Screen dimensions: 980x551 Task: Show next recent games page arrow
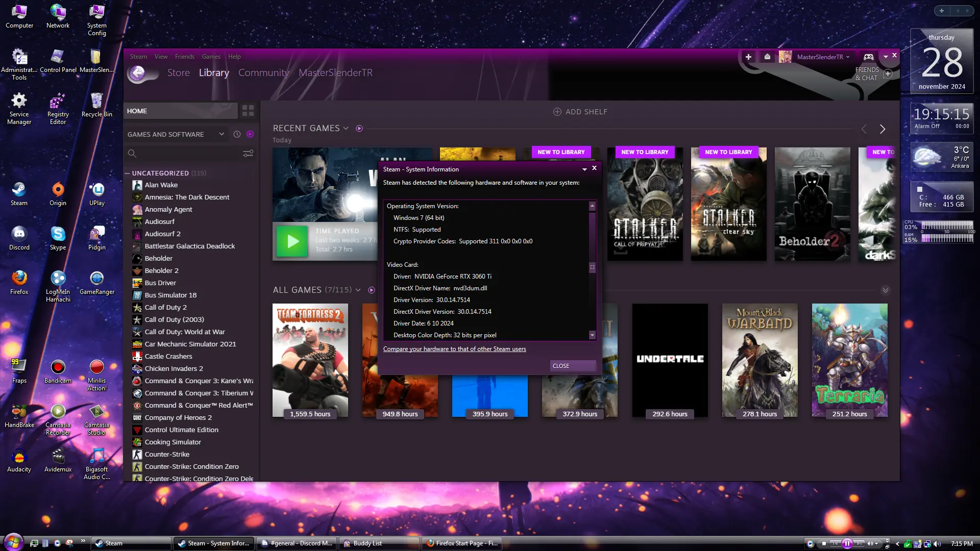pyautogui.click(x=883, y=129)
